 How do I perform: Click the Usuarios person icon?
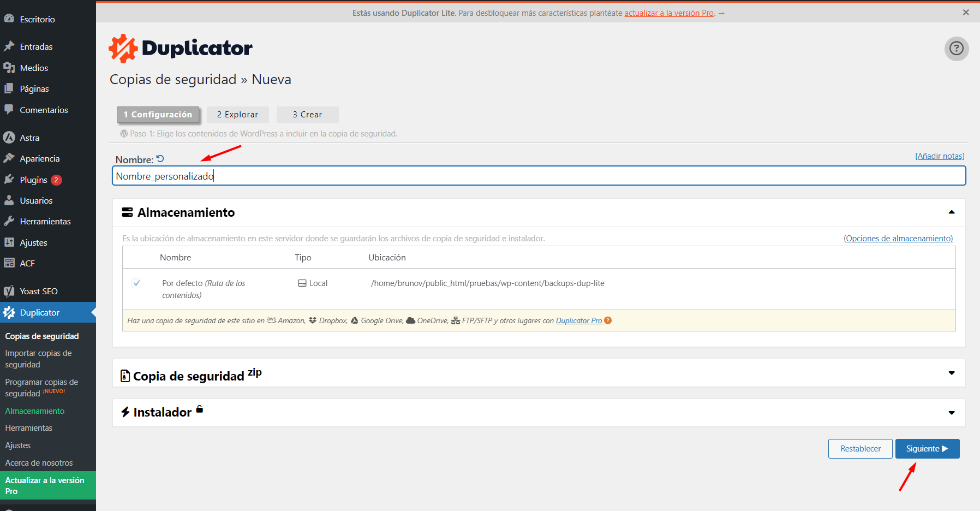click(x=9, y=200)
